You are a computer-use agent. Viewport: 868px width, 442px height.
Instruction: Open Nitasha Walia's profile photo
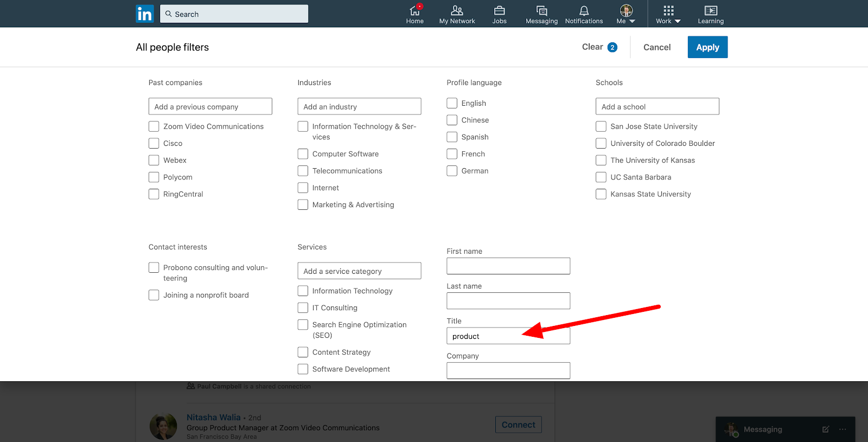163,426
